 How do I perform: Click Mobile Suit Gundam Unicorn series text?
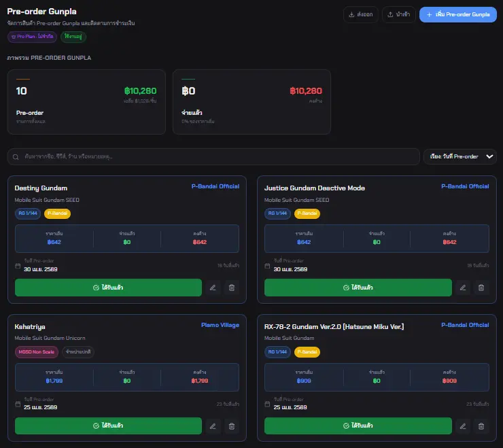click(50, 338)
